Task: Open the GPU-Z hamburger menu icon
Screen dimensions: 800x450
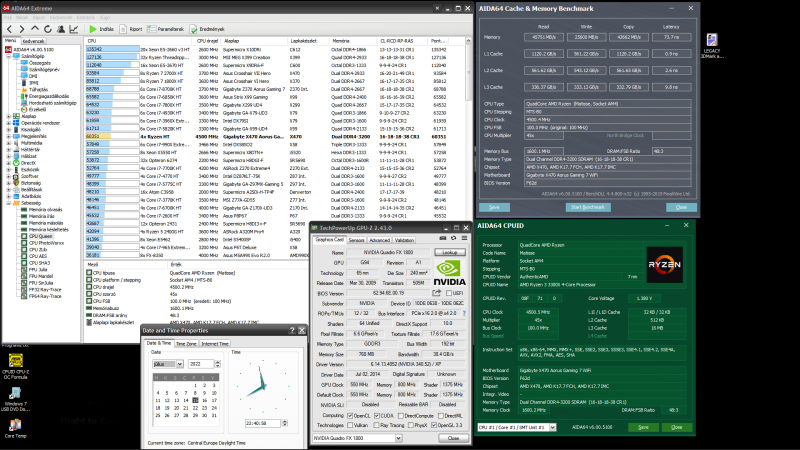Action: (x=464, y=238)
